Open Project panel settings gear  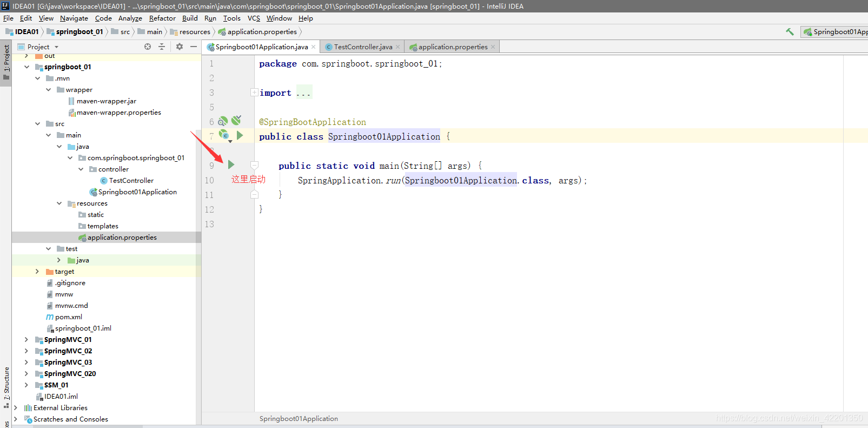(180, 47)
